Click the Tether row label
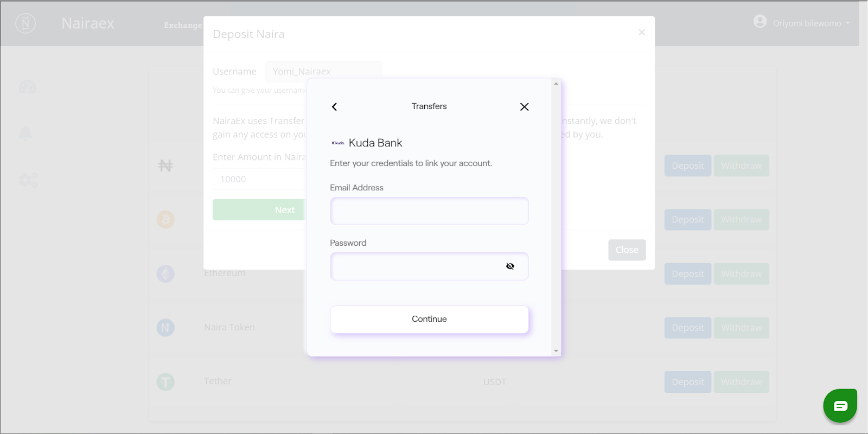The height and width of the screenshot is (434, 868). pos(218,381)
